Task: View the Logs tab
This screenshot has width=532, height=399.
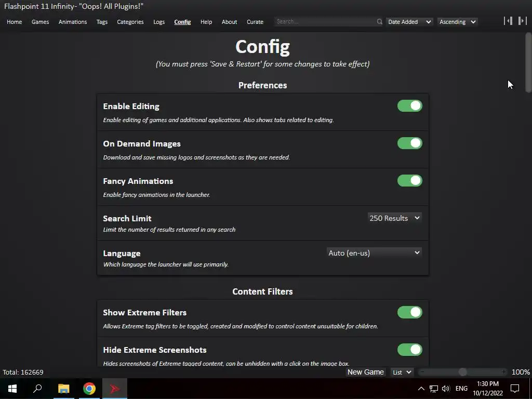Action: pos(159,22)
